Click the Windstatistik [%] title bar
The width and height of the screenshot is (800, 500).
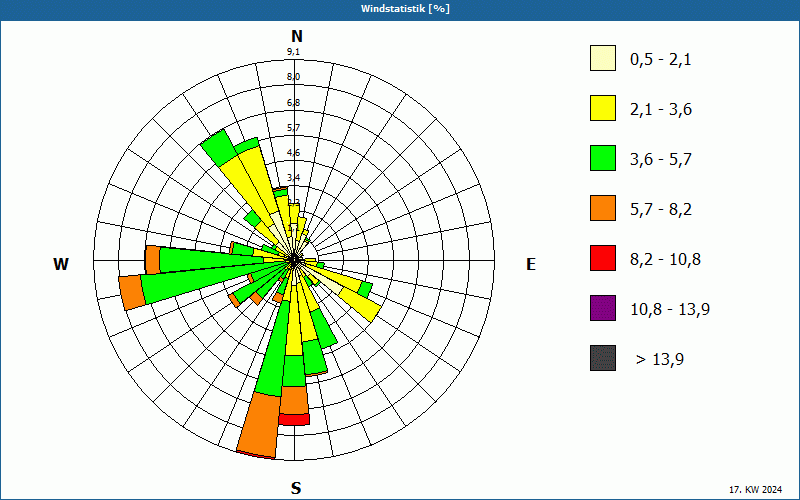tap(400, 9)
